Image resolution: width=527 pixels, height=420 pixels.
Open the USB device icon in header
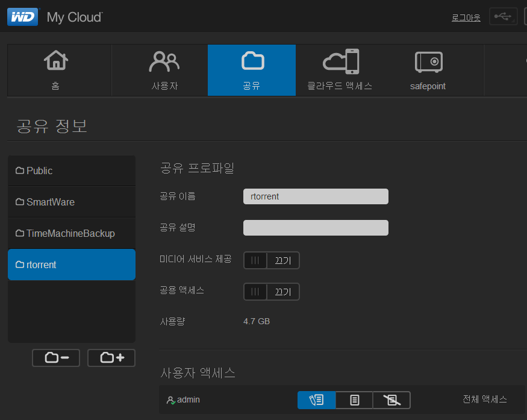pyautogui.click(x=503, y=17)
